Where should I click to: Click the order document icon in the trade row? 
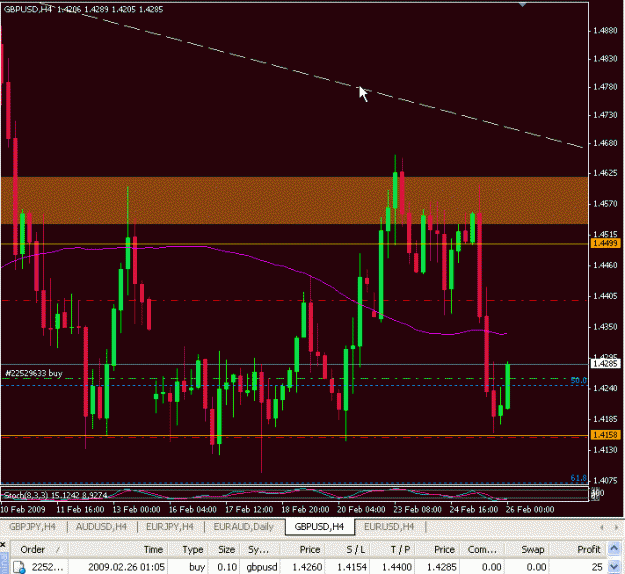point(19,567)
